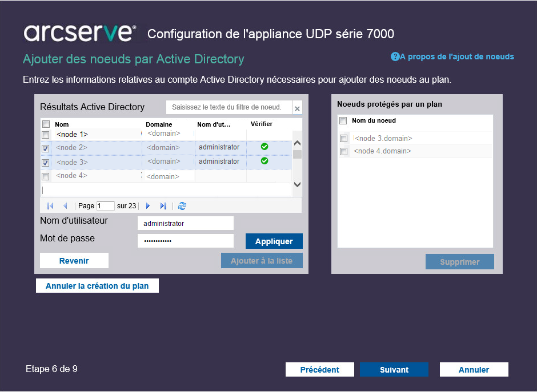
Task: Click the Mot de passe field
Action: (186, 241)
